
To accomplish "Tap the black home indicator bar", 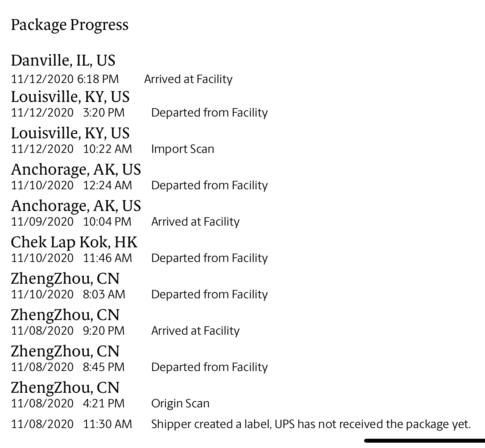I will click(424, 441).
